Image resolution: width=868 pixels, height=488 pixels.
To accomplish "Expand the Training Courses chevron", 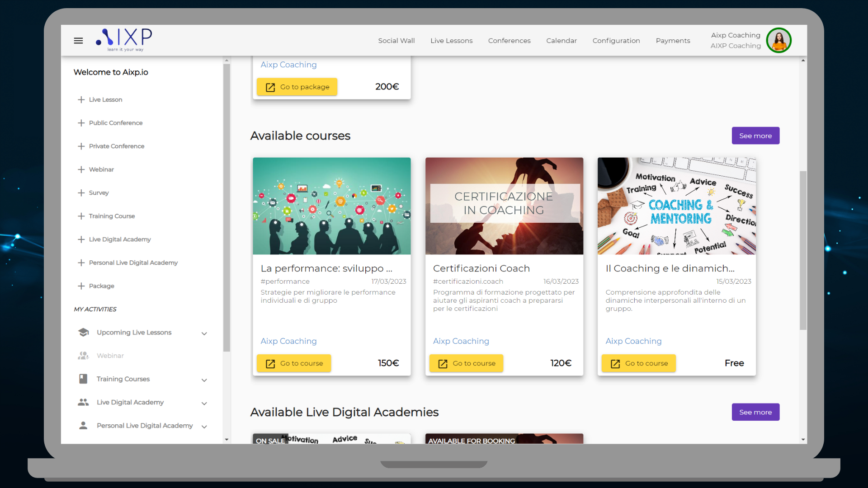I will 204,380.
